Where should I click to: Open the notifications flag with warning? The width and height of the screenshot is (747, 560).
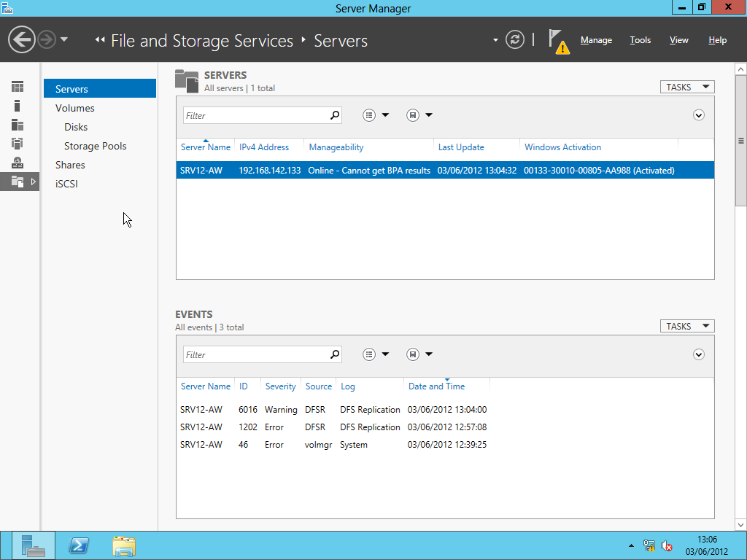pos(558,42)
